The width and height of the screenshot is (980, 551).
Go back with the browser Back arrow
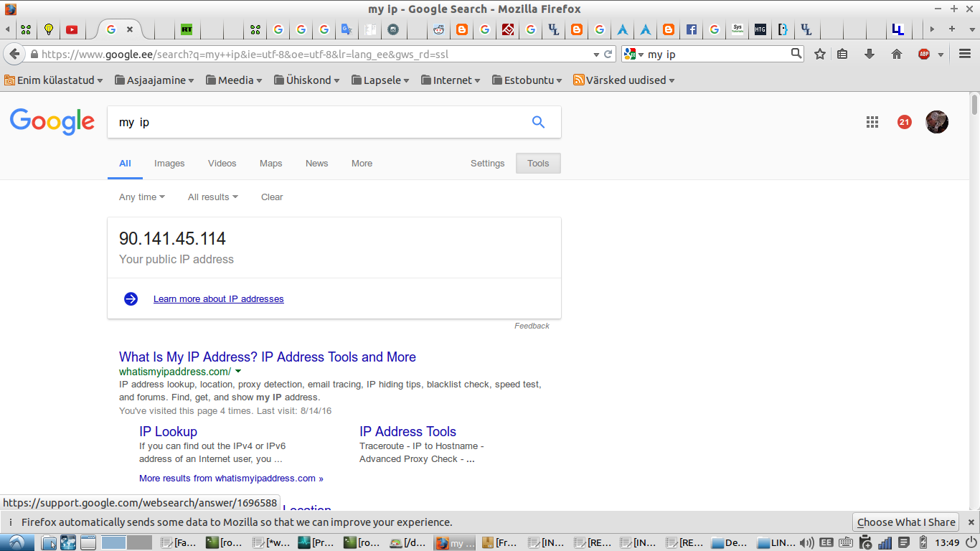point(14,54)
